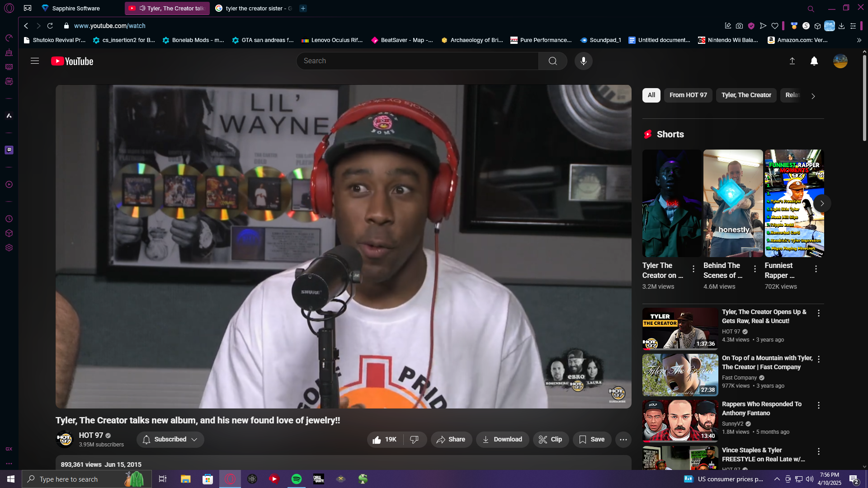Click the search magnifier button
Screen dimensions: 868x488
[x=552, y=61]
